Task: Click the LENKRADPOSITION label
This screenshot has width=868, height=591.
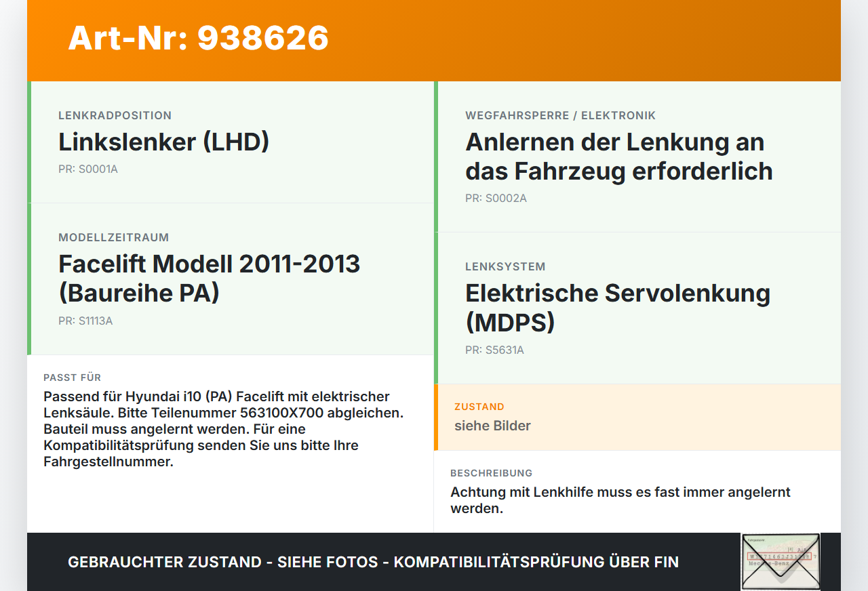Action: [x=115, y=116]
